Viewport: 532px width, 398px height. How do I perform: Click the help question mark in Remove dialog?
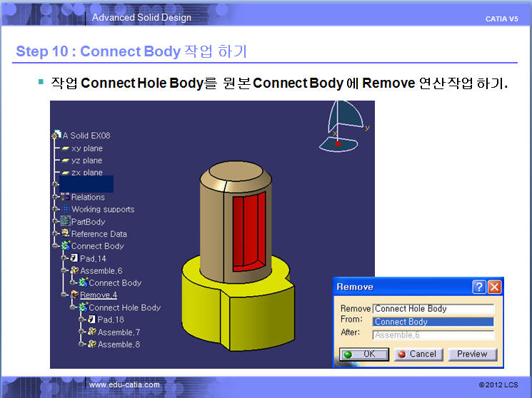479,287
